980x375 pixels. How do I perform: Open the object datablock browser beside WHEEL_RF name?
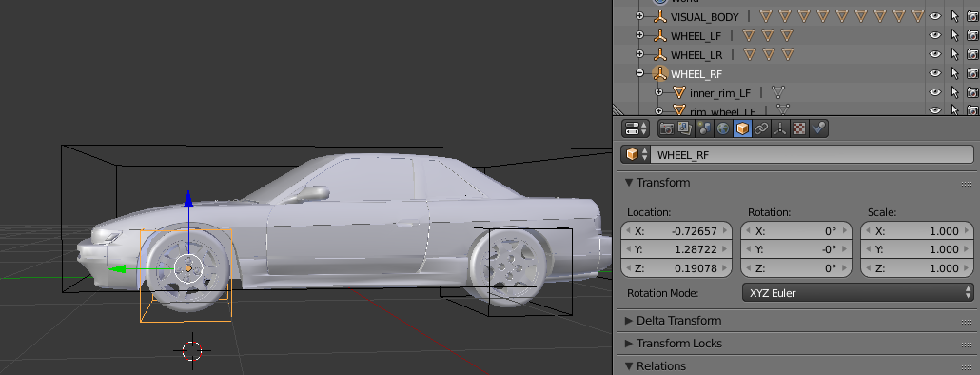click(636, 154)
